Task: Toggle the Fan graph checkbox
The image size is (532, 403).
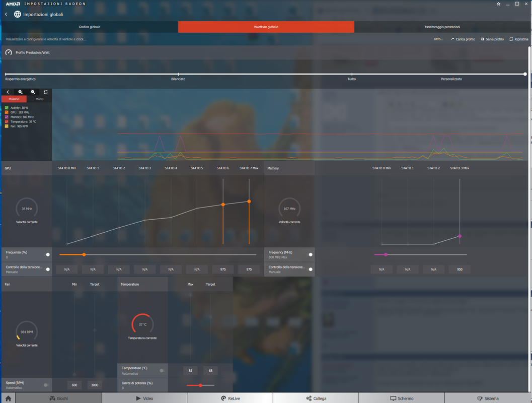Action: (7, 126)
